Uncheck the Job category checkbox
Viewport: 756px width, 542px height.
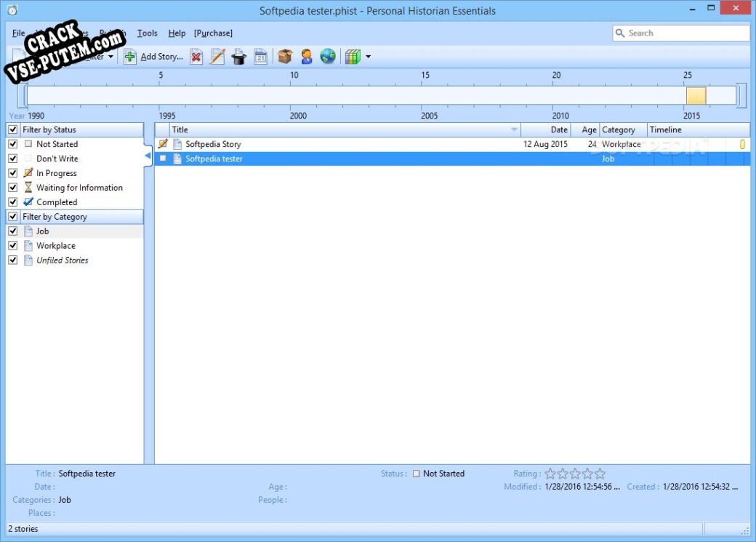pos(13,231)
